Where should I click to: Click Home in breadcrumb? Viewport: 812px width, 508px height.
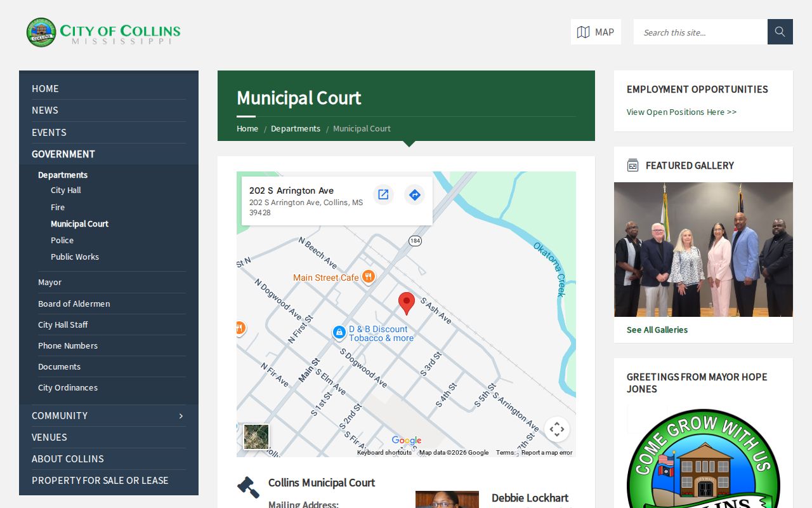pos(247,128)
